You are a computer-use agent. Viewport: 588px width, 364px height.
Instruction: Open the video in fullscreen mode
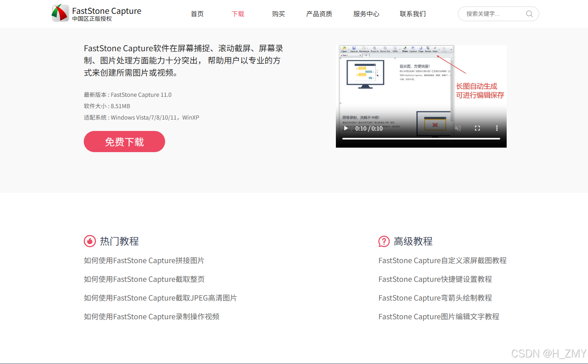tap(477, 128)
